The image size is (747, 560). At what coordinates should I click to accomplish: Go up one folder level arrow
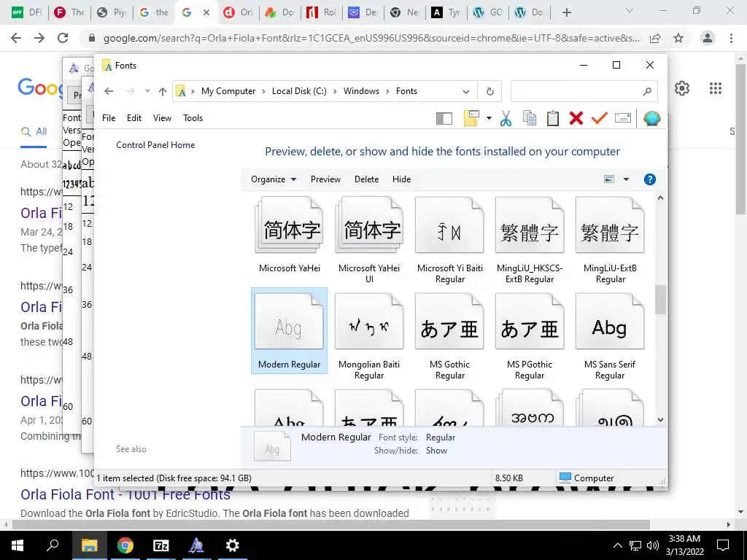click(163, 91)
